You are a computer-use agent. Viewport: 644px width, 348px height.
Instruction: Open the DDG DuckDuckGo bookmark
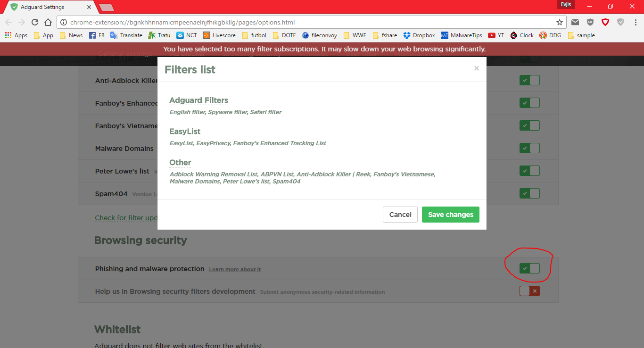[550, 35]
